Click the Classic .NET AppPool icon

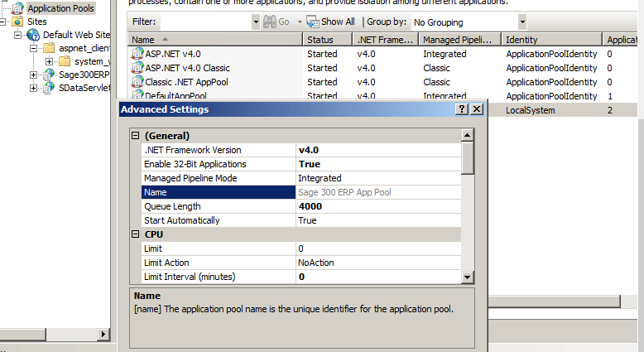pyautogui.click(x=138, y=82)
